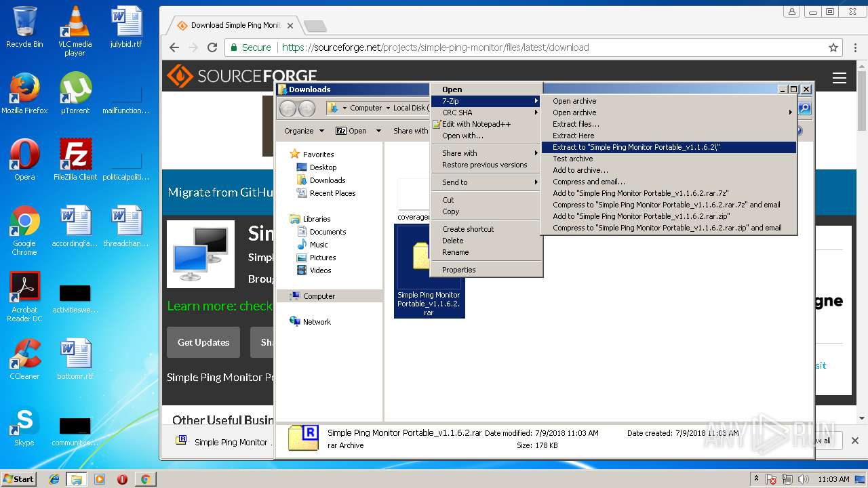
Task: Expand Organize dropdown in Explorer
Action: (x=304, y=131)
